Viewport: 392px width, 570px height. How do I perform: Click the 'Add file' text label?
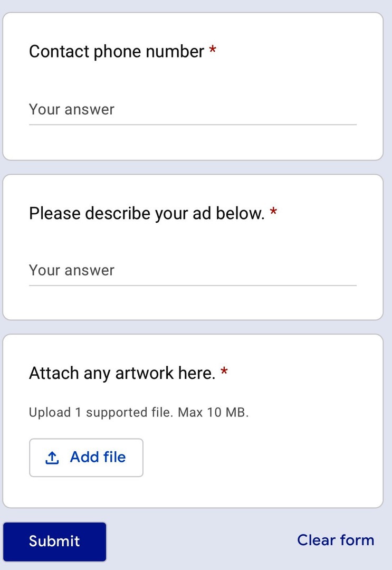pos(98,457)
